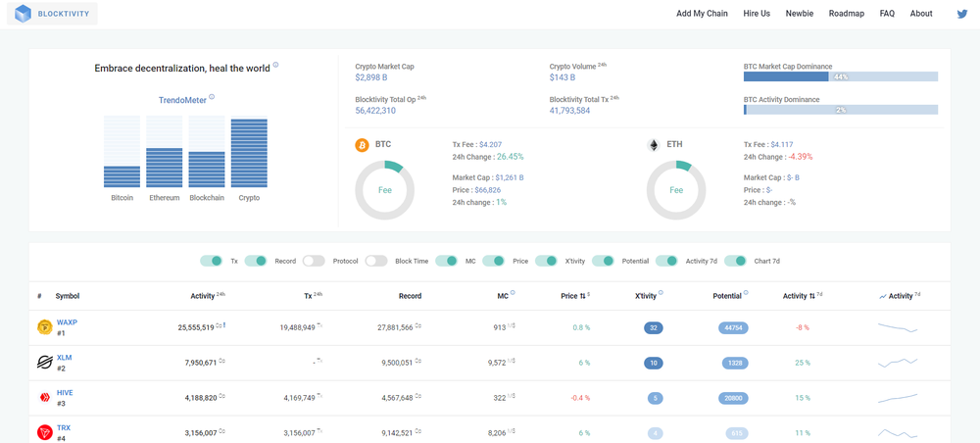The width and height of the screenshot is (980, 443).
Task: Click the info icon next to MC header
Action: click(513, 292)
